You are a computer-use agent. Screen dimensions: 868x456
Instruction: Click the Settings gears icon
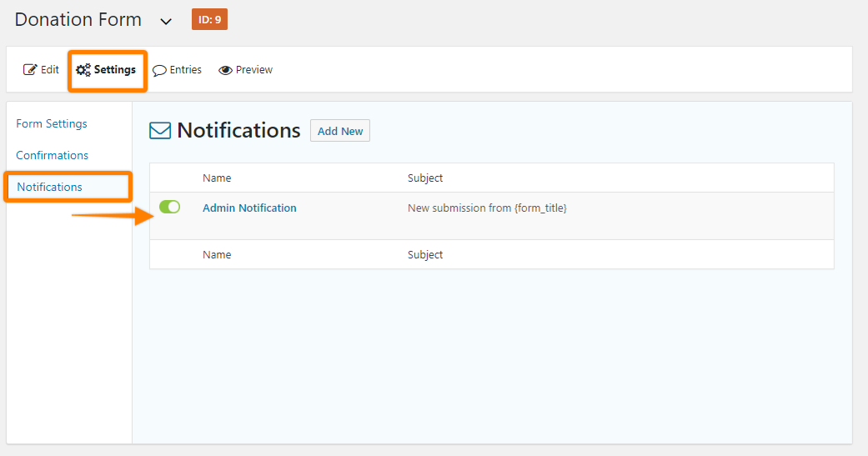(x=83, y=70)
